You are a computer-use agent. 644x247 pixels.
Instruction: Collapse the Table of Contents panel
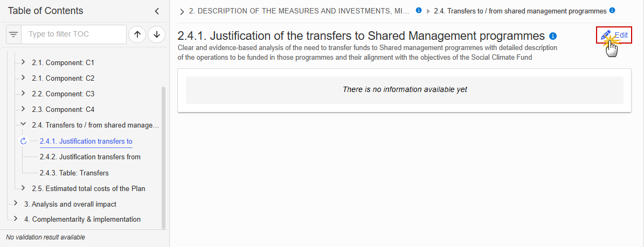pyautogui.click(x=156, y=11)
